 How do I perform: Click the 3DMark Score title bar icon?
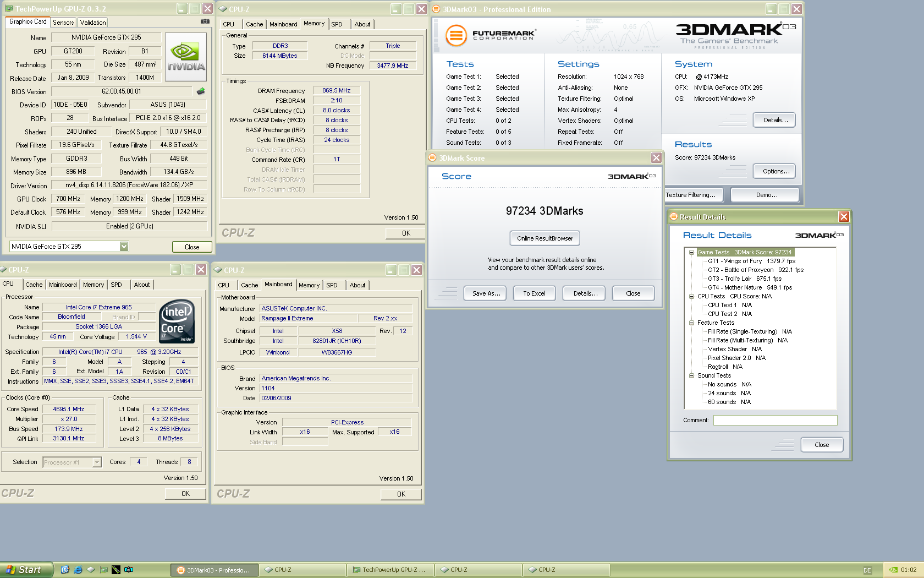coord(433,158)
